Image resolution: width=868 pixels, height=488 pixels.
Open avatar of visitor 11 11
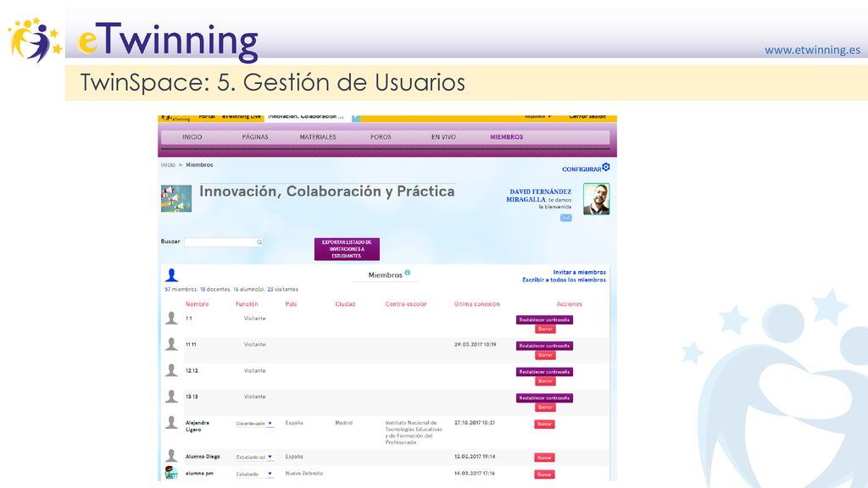171,344
